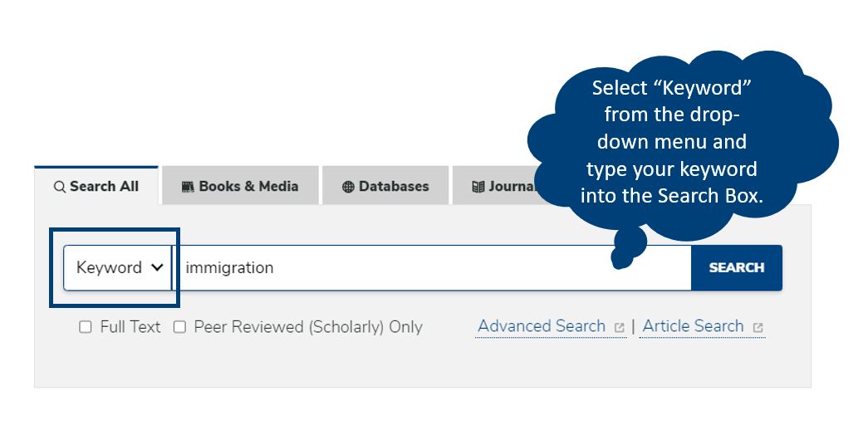The image size is (868, 425).
Task: Click the book icon beside Books & Media
Action: pos(188,187)
